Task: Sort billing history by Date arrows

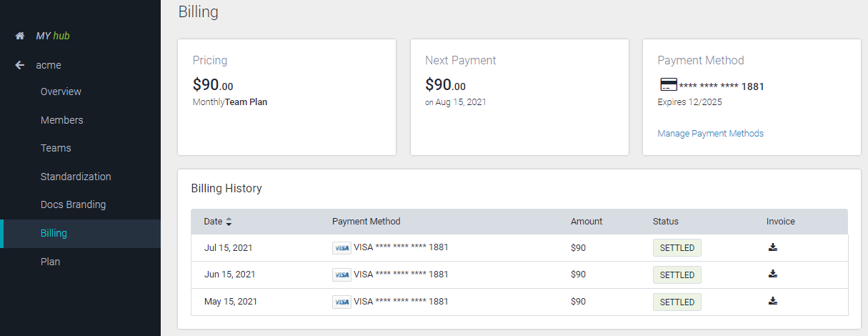Action: (x=229, y=222)
